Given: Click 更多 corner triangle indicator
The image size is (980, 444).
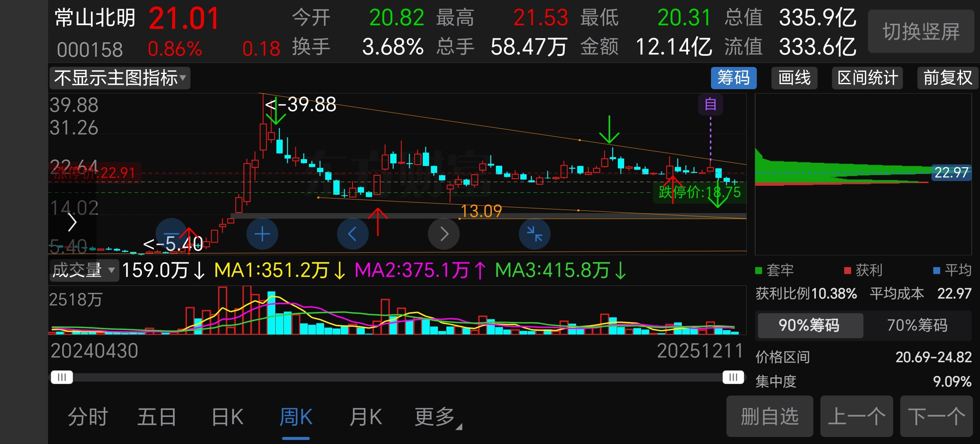Looking at the screenshot, I should pyautogui.click(x=459, y=427).
